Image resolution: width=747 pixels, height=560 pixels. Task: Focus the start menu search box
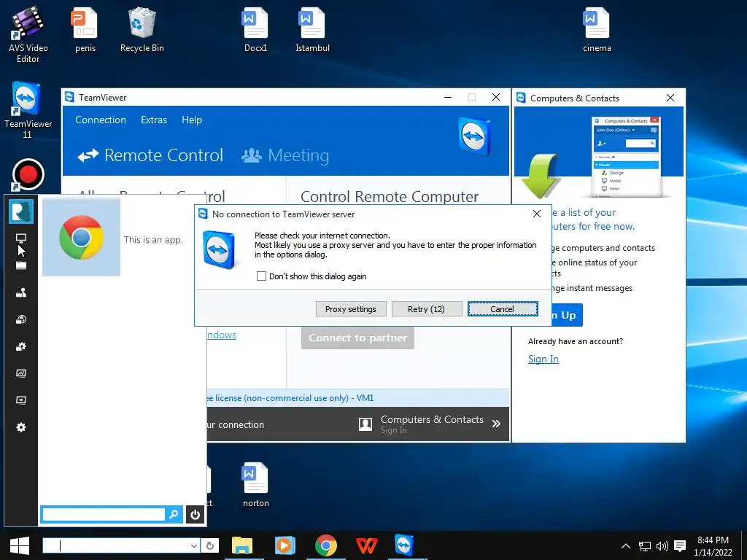pyautogui.click(x=104, y=514)
